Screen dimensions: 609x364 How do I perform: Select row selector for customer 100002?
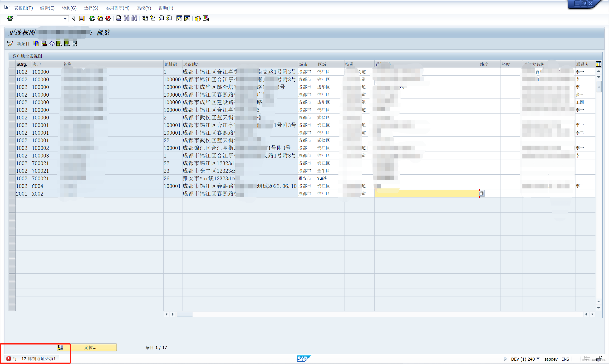pyautogui.click(x=12, y=148)
